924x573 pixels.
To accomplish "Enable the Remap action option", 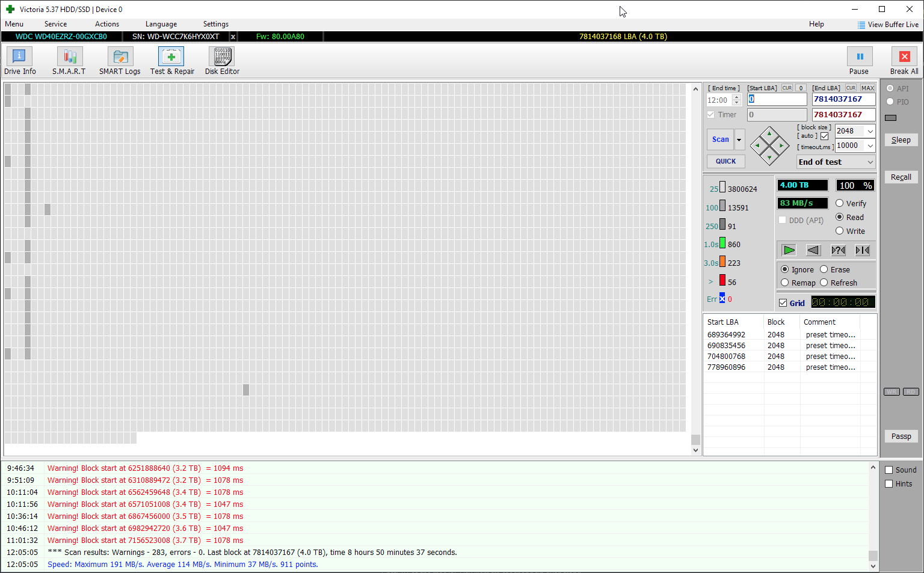I will coord(785,283).
